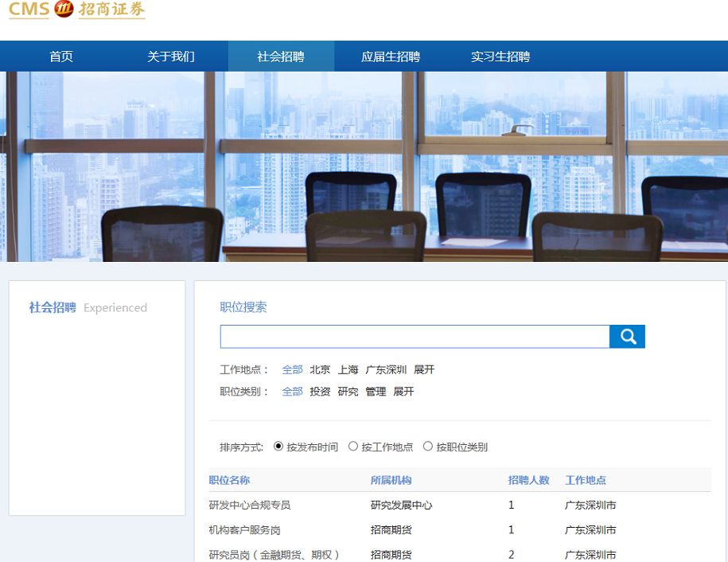Click 研究发展中心 organization cell
This screenshot has width=728, height=562.
tap(401, 505)
